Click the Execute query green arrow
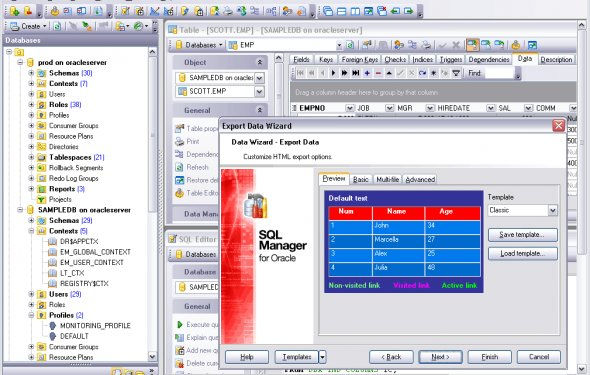Screen dimensions: 590x375 pyautogui.click(x=179, y=324)
